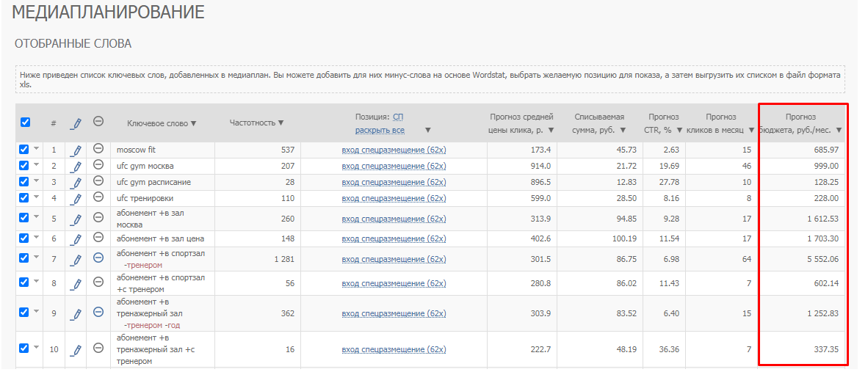Click the СП link in the Позиция header
Viewport: 868px width, 372px height.
(x=398, y=117)
